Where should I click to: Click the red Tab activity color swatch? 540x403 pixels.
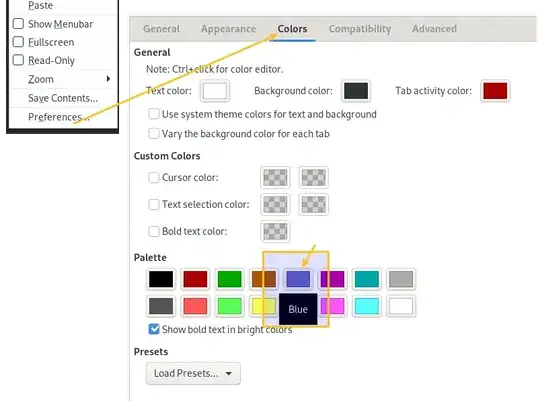click(x=495, y=91)
